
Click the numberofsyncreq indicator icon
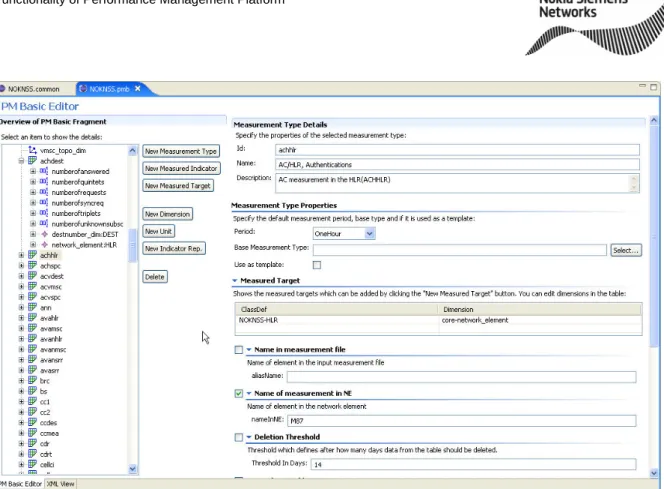(x=44, y=202)
